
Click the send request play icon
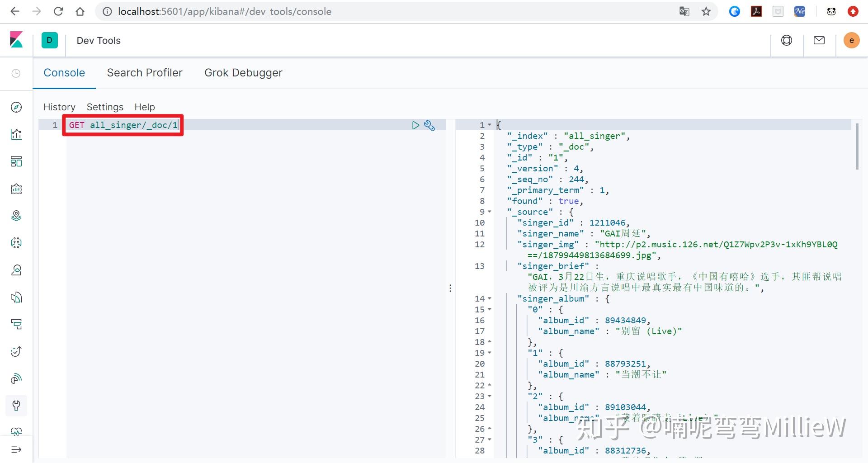pos(415,125)
